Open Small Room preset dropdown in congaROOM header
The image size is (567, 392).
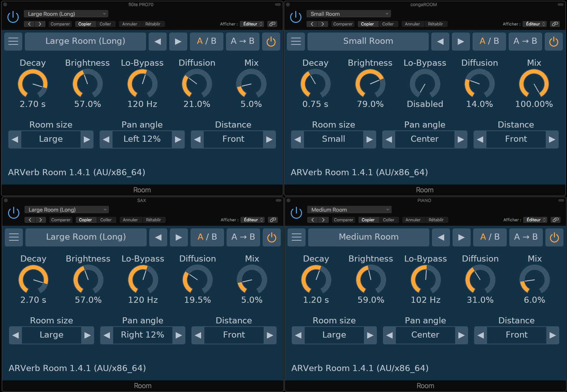pyautogui.click(x=349, y=14)
